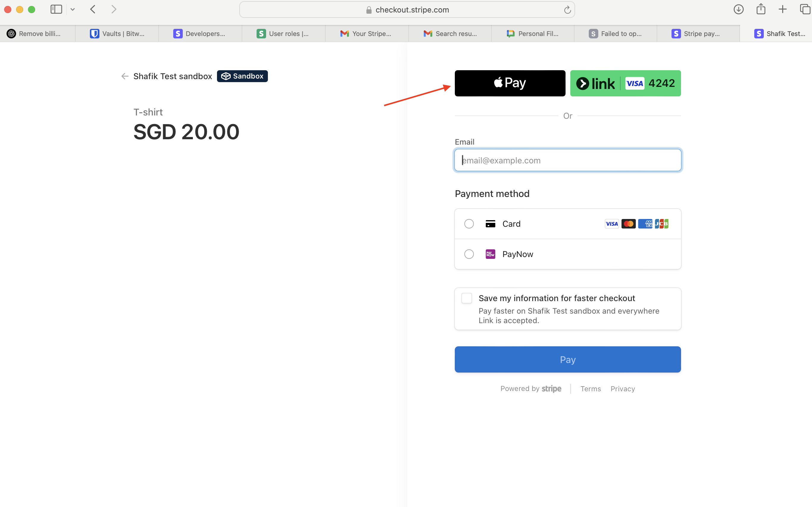Click the Payment method heading
This screenshot has width=812, height=507.
point(492,193)
